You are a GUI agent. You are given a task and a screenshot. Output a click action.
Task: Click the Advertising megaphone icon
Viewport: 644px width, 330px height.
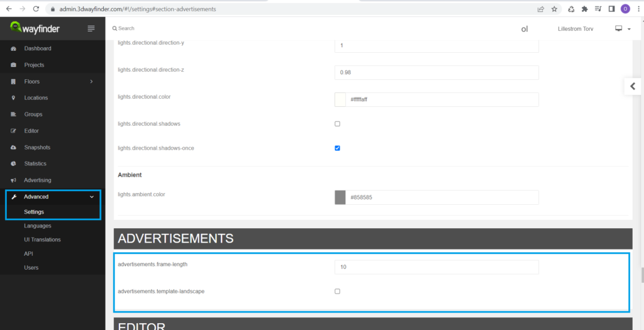14,180
